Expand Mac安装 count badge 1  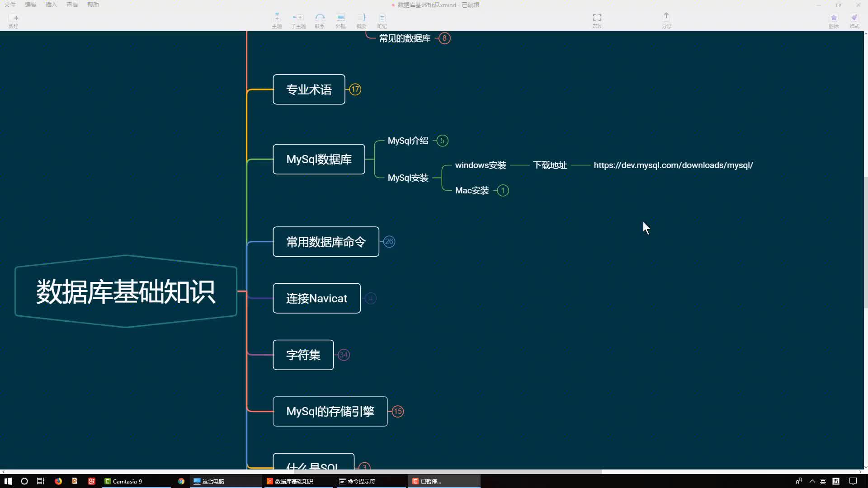(503, 190)
